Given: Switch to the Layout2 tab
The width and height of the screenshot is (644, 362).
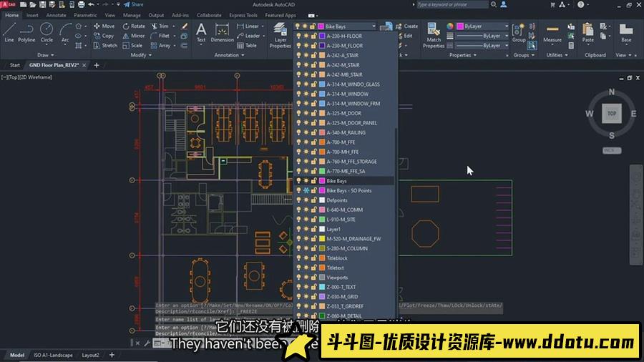Looking at the screenshot, I should [90, 355].
